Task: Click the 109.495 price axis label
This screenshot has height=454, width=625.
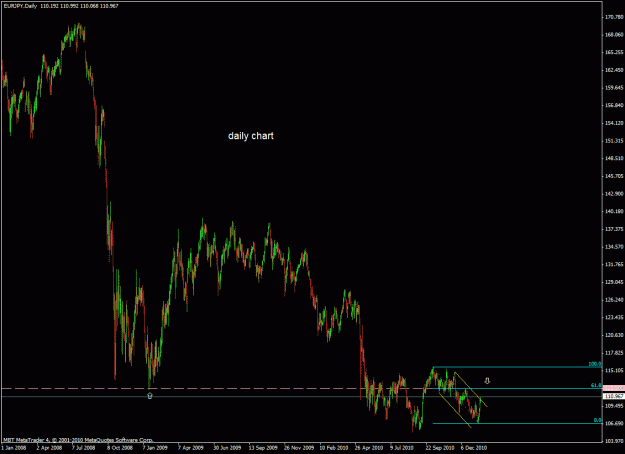Action: pos(614,406)
